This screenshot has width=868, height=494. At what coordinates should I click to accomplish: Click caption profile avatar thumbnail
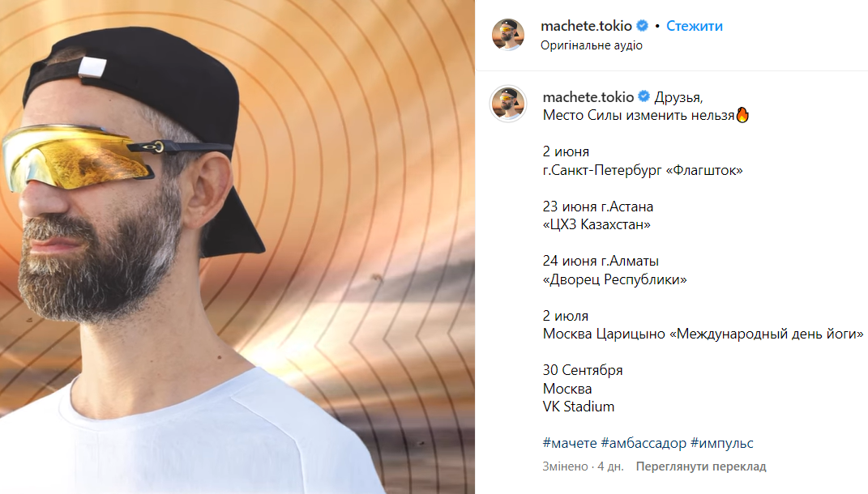click(x=507, y=103)
